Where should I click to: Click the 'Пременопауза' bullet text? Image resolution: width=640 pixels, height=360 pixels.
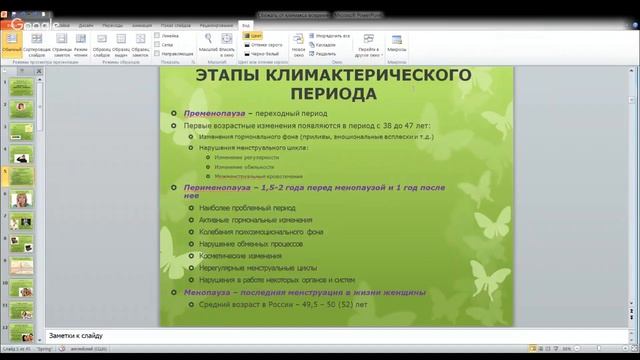[214, 113]
